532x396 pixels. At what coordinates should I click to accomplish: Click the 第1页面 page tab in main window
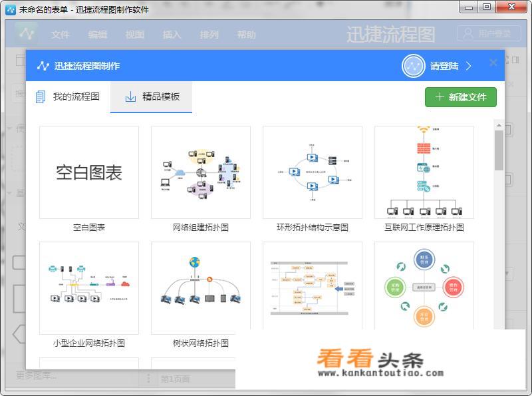pos(175,379)
